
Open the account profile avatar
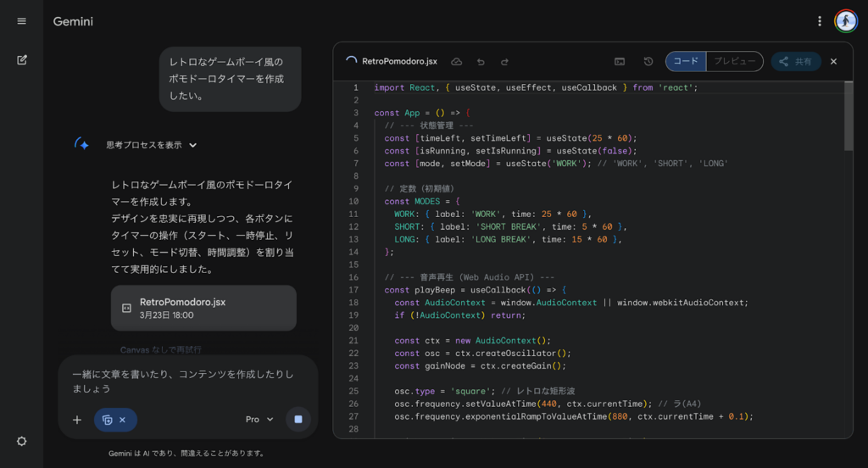[846, 21]
